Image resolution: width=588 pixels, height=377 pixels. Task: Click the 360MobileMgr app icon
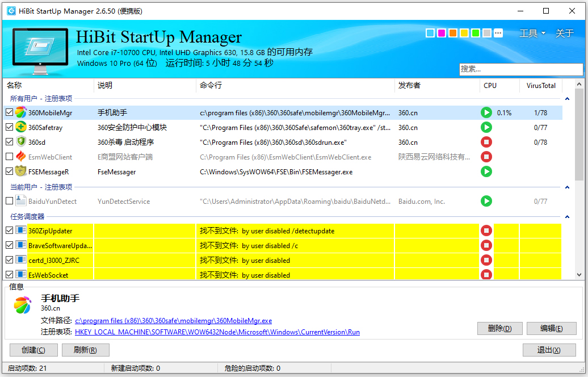[x=21, y=112]
